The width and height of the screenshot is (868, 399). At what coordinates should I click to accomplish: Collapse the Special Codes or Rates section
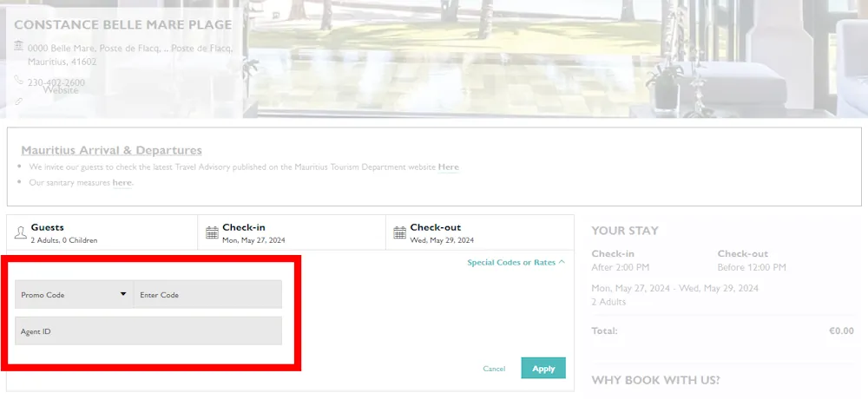[516, 262]
